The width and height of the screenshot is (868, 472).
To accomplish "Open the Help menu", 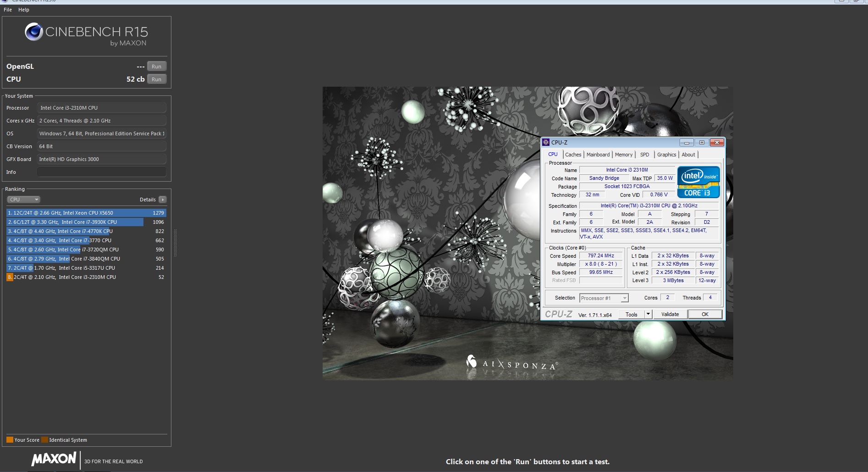I will tap(24, 10).
